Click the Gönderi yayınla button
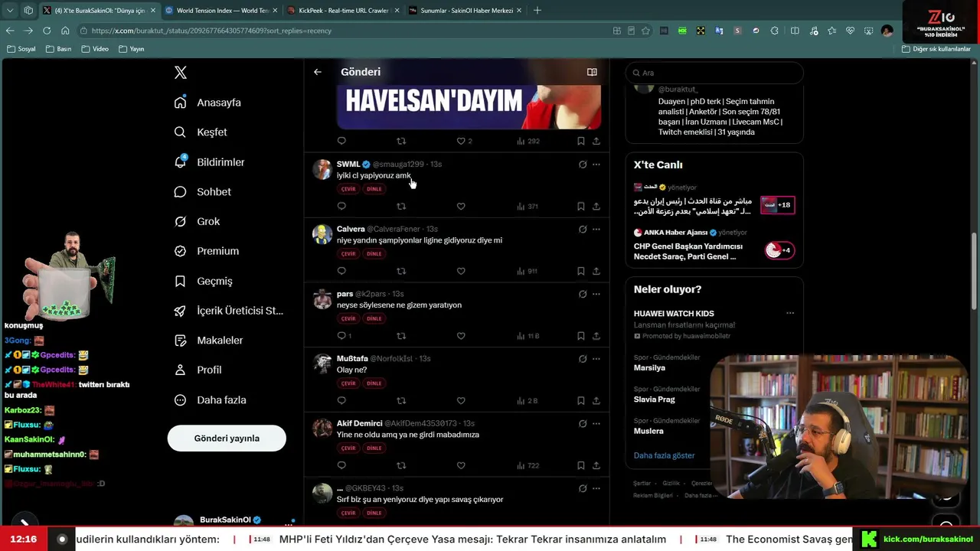980x551 pixels. 227,439
